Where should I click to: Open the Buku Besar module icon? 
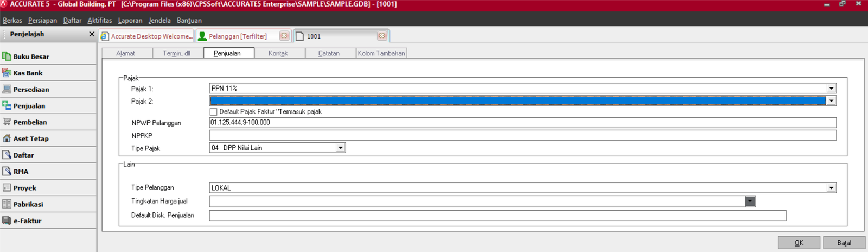[7, 56]
